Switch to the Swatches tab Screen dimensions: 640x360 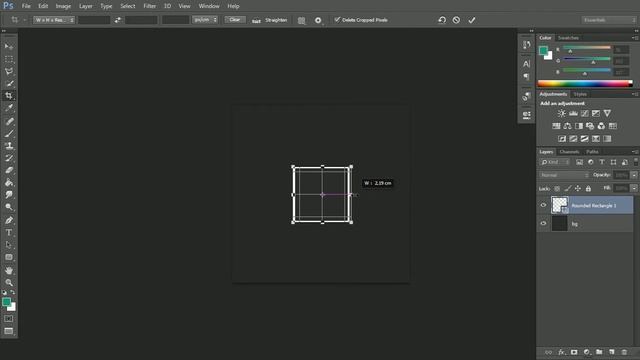coord(568,38)
